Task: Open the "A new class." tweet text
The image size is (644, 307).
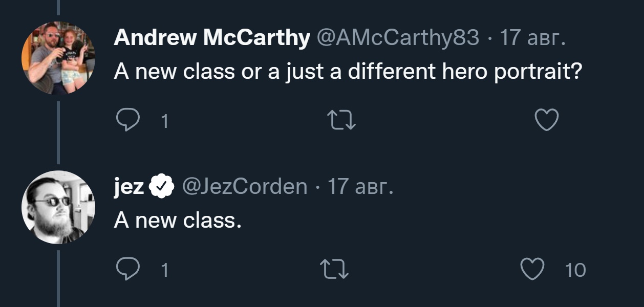Action: click(177, 221)
